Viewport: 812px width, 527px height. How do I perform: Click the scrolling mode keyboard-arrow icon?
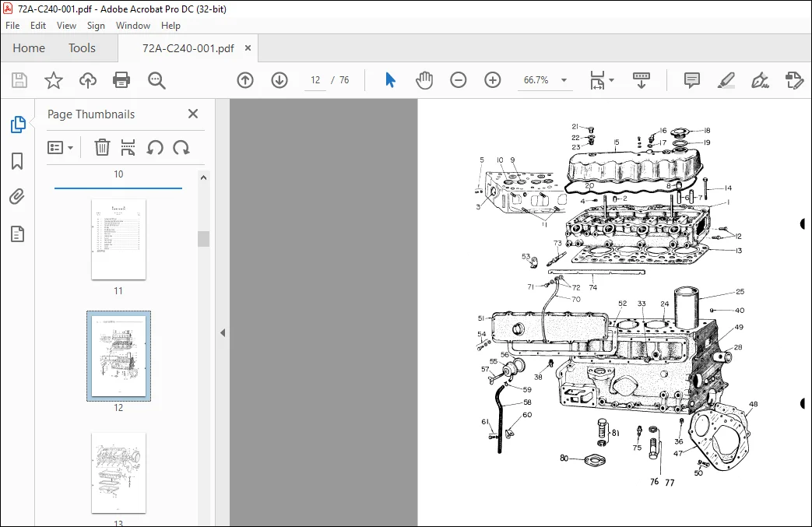tap(641, 80)
